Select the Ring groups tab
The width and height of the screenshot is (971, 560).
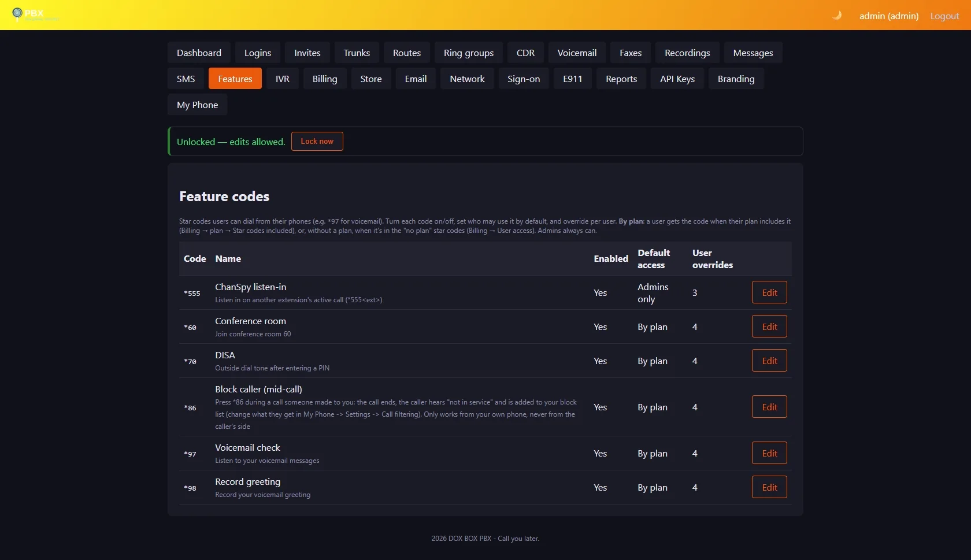(469, 53)
